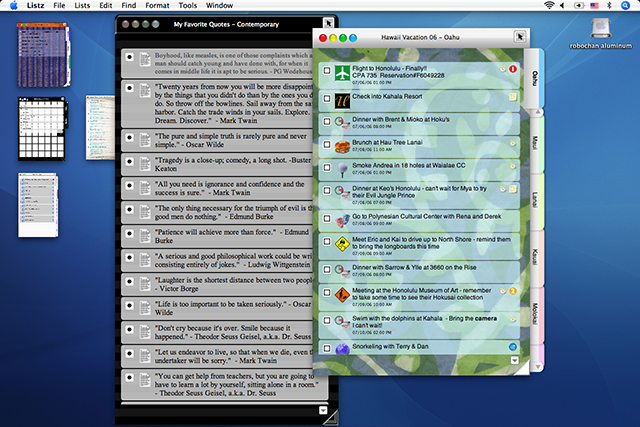Image resolution: width=640 pixels, height=427 pixels.
Task: Click the up arrow above the Maui tab
Action: (538, 112)
